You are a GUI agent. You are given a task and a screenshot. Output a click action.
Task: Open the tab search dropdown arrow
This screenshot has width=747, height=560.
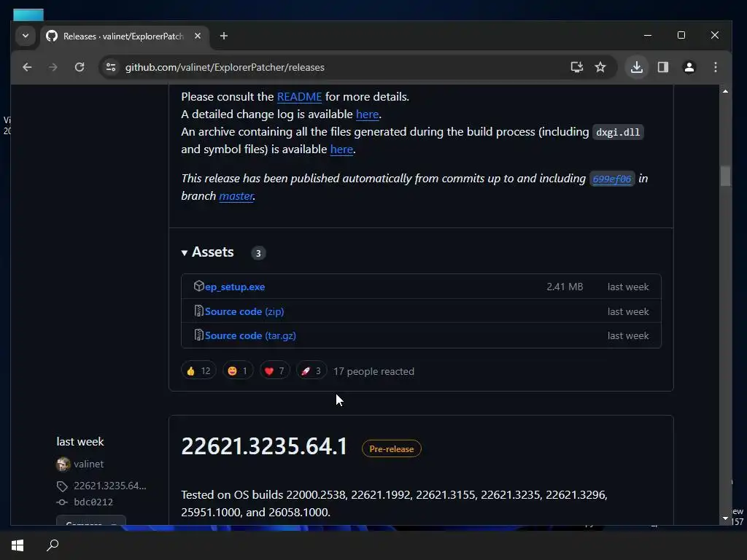26,36
